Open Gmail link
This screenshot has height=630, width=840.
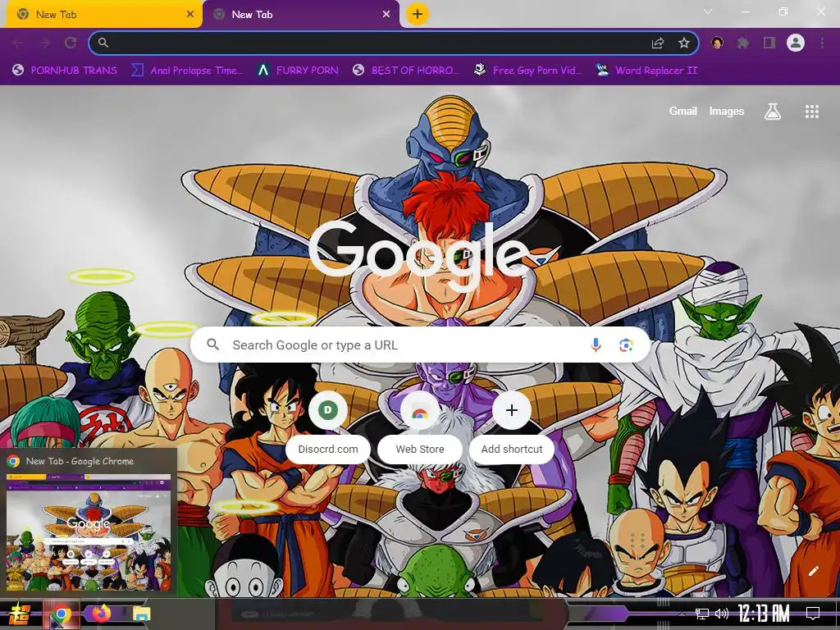[683, 112]
